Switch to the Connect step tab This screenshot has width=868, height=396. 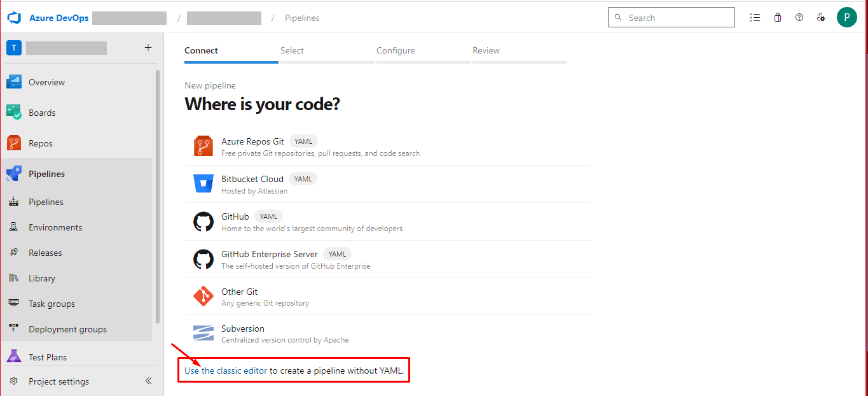(231, 52)
